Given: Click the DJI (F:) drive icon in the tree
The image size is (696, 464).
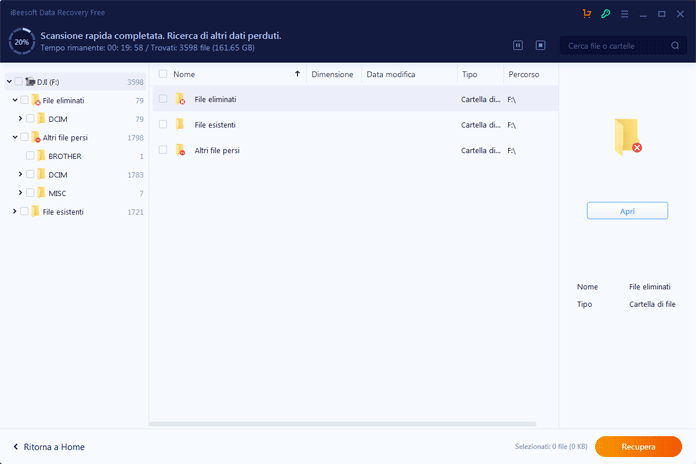Looking at the screenshot, I should click(x=30, y=82).
